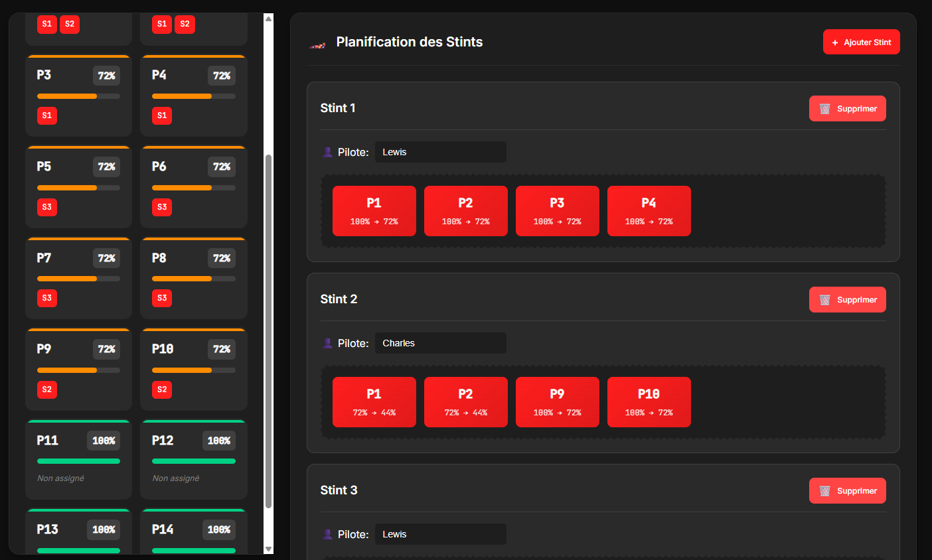Click the plus icon inside Ajouter Stint
This screenshot has width=932, height=560.
[x=834, y=41]
